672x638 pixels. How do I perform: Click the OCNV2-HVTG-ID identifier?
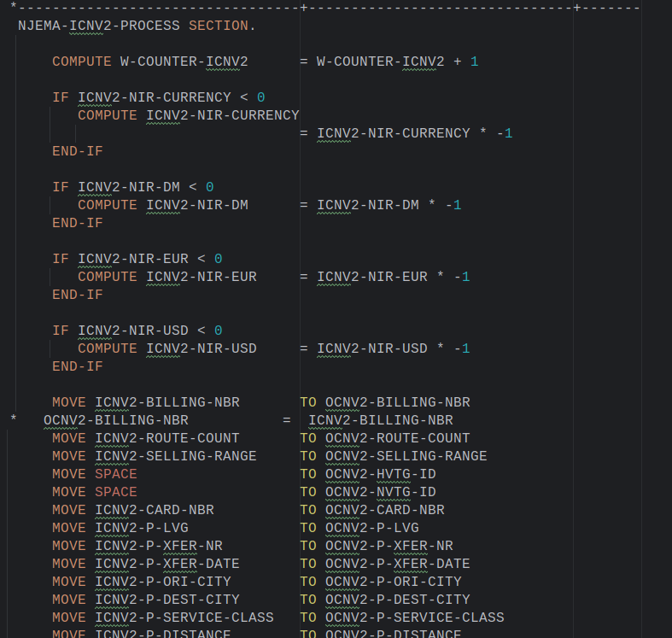click(x=380, y=474)
